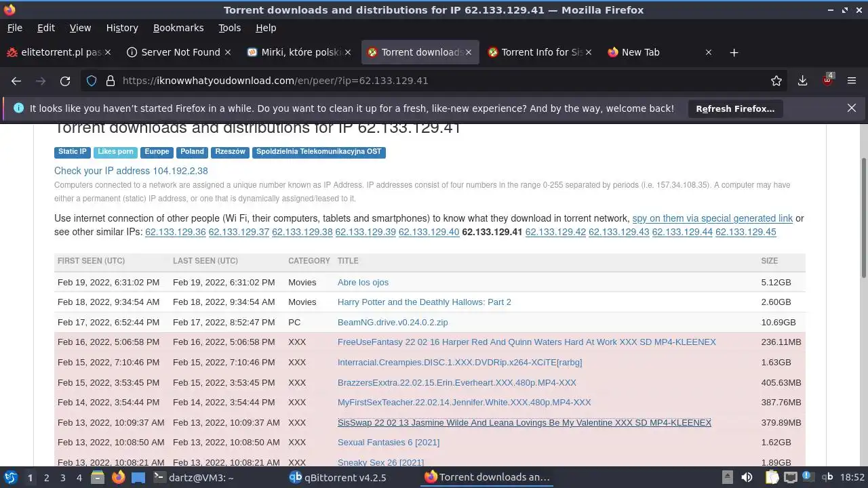
Task: Click the URL address bar
Action: 434,81
